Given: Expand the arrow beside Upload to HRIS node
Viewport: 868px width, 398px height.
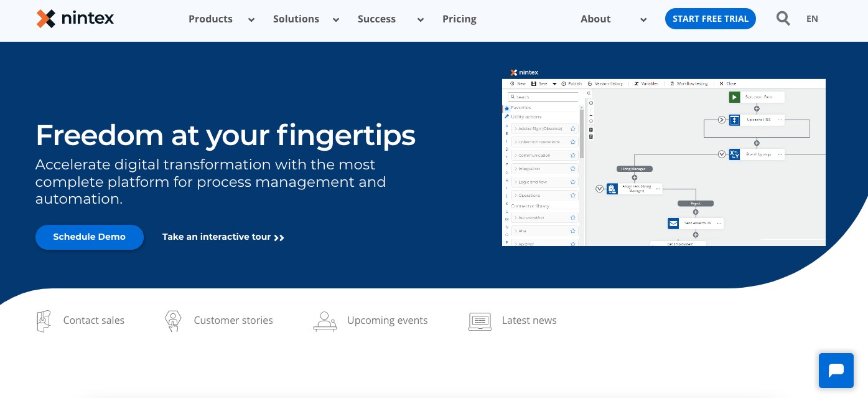Looking at the screenshot, I should tap(722, 120).
